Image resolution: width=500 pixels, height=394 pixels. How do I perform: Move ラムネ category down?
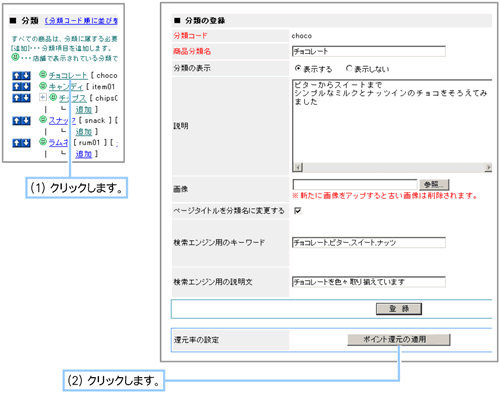pos(26,143)
